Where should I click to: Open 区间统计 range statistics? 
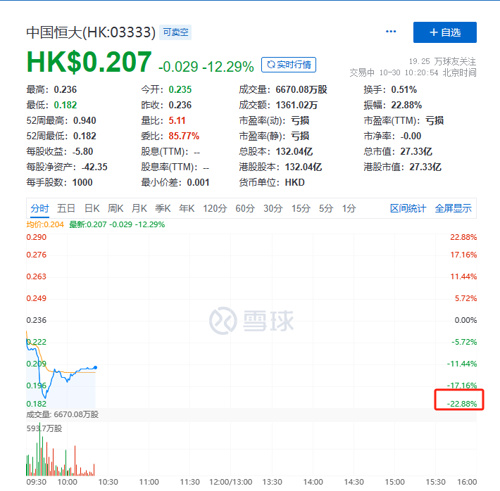(408, 209)
